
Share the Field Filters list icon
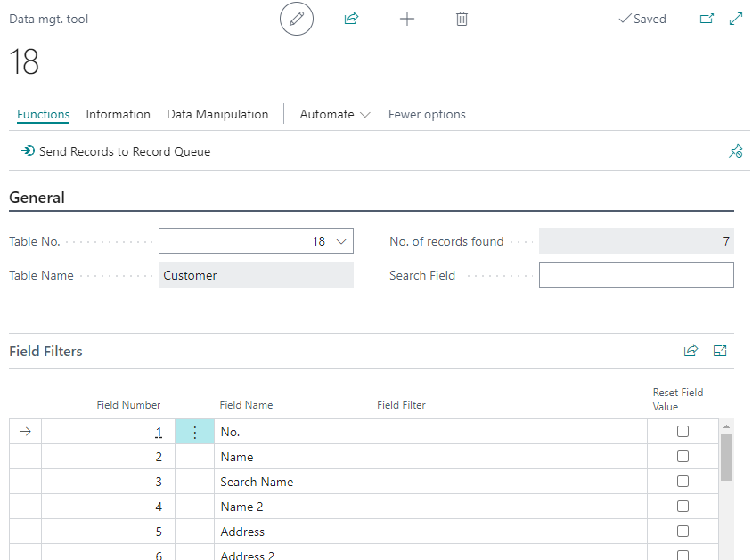691,351
